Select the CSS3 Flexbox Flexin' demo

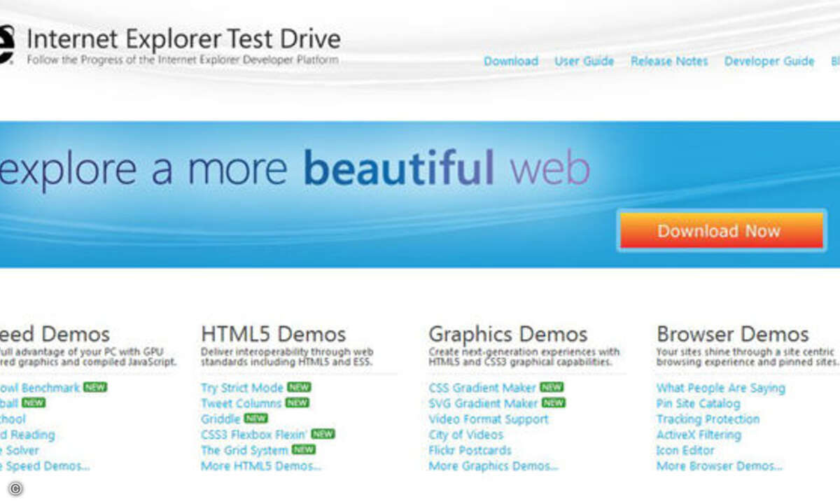pos(253,435)
